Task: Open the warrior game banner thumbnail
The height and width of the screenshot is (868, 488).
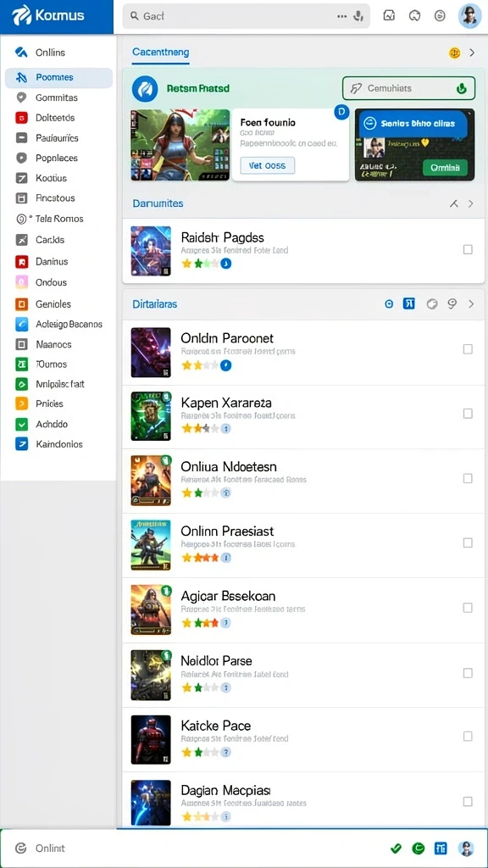Action: point(180,145)
